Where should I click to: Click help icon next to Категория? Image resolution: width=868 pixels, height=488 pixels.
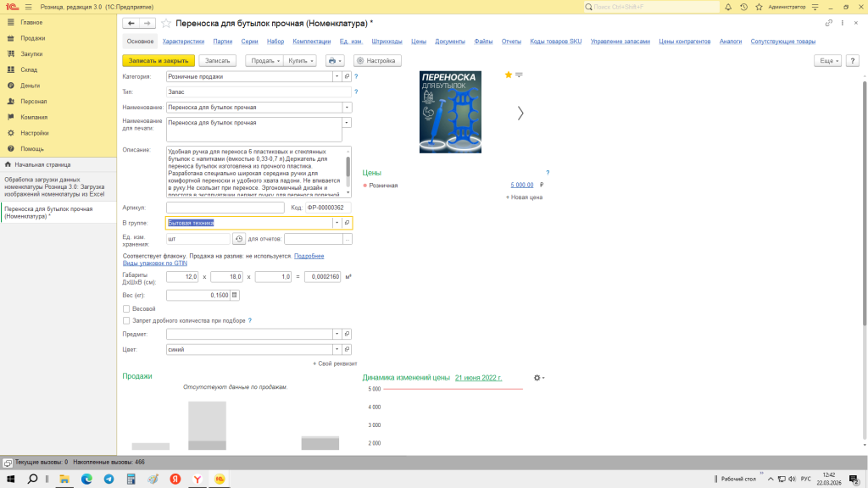356,77
